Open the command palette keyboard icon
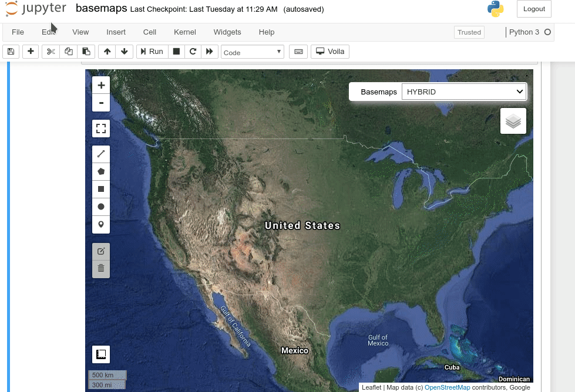The height and width of the screenshot is (392, 575). point(298,52)
